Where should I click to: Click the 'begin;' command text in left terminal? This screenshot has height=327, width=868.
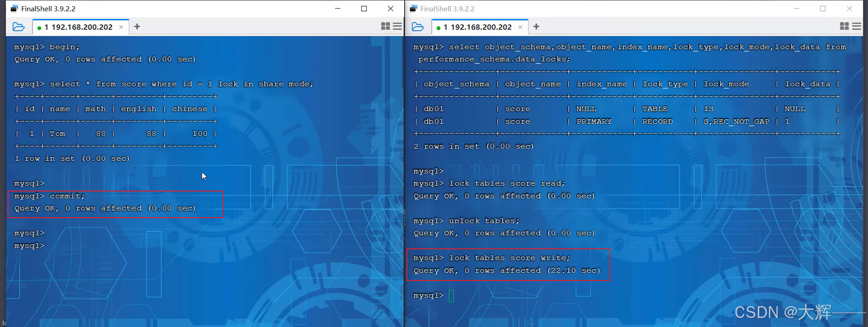click(65, 47)
